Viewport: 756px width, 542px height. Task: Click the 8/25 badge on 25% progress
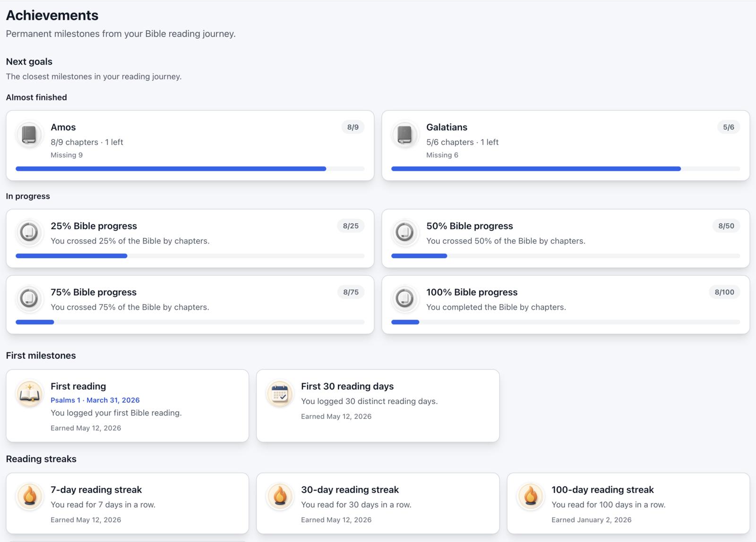tap(351, 226)
